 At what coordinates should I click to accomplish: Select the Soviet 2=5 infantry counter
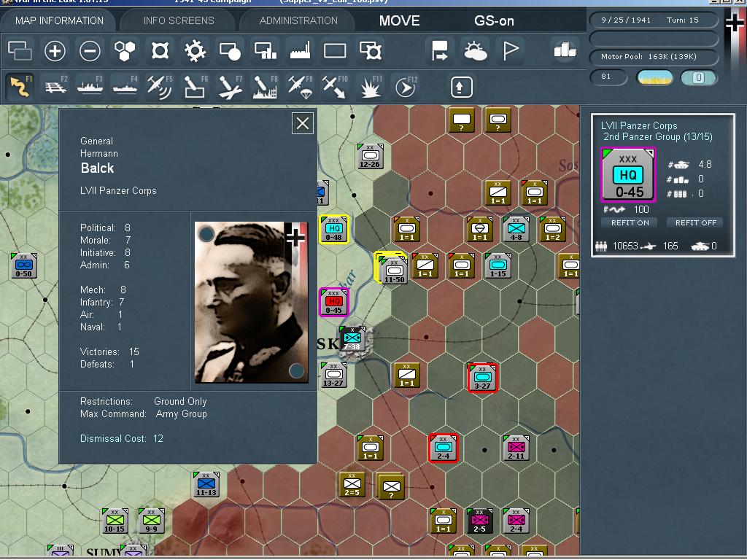coord(352,484)
